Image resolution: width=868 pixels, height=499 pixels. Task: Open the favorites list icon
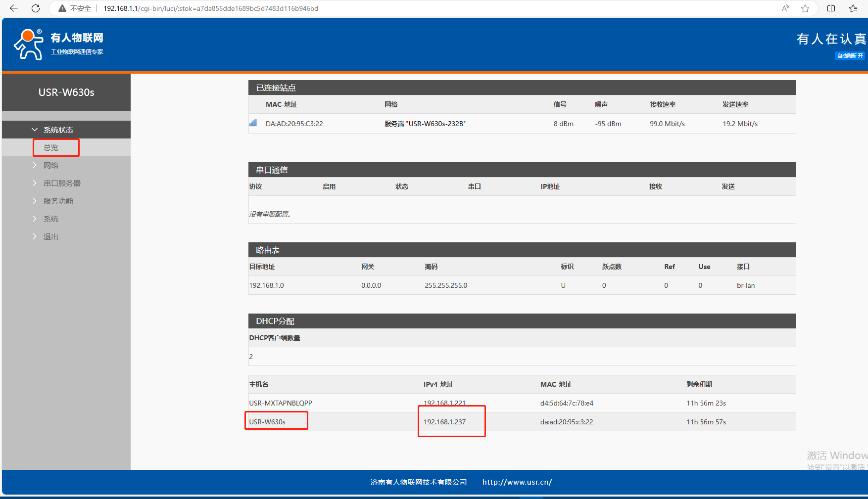click(x=853, y=8)
